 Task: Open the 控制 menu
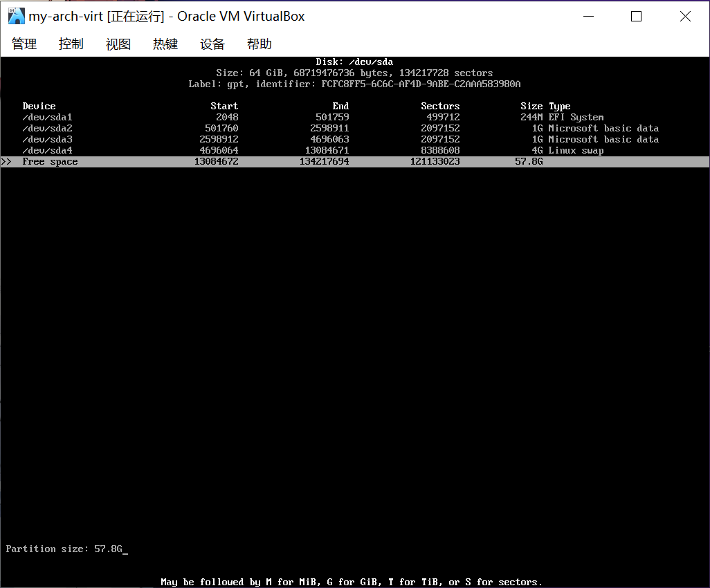(71, 44)
